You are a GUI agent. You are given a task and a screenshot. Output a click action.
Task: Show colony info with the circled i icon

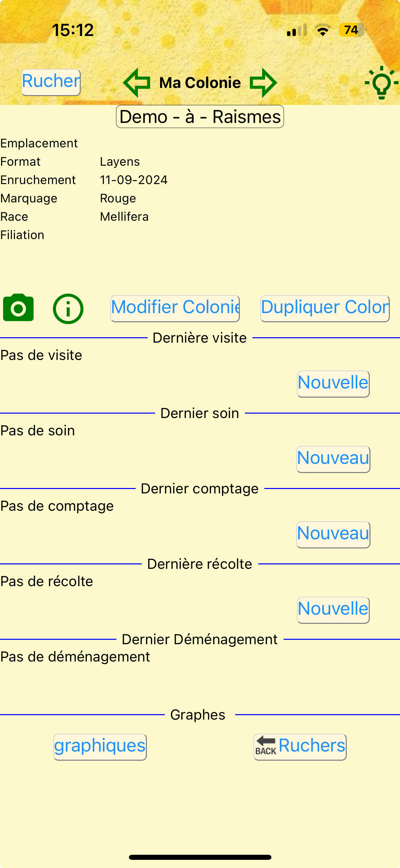click(x=68, y=308)
